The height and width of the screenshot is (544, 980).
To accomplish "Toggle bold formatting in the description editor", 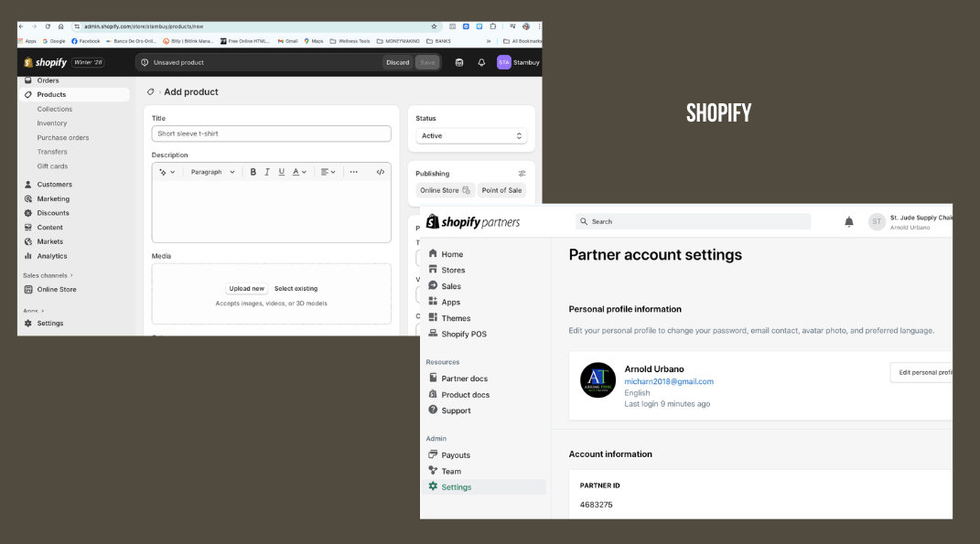I will click(x=253, y=172).
